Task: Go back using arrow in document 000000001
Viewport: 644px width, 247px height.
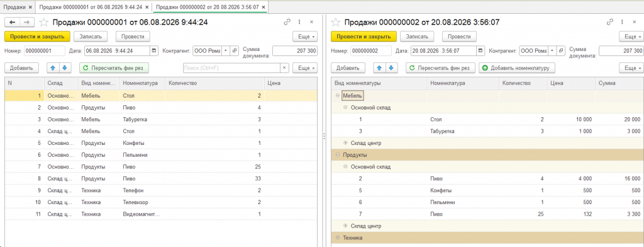Action: pyautogui.click(x=13, y=22)
